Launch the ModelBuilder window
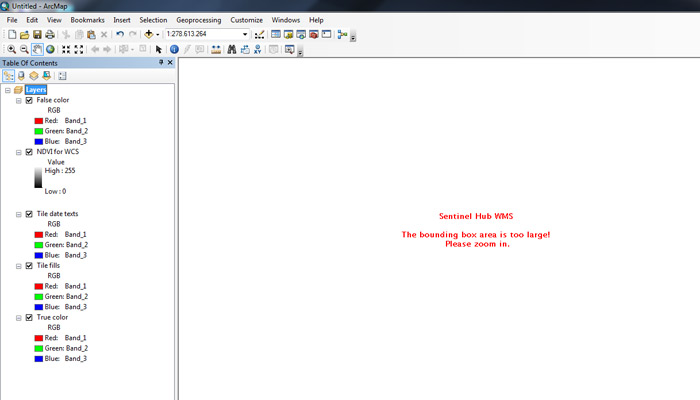Viewport: 700px width, 400px height. [x=342, y=34]
